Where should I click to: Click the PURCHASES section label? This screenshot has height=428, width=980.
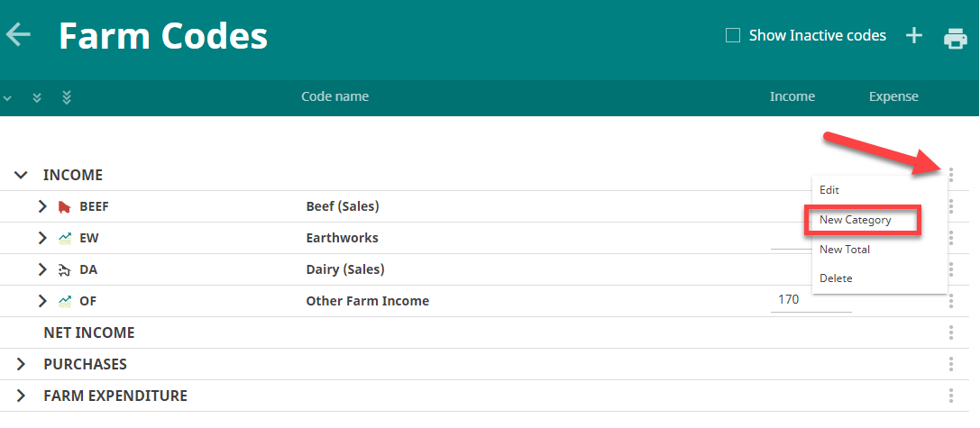[85, 364]
